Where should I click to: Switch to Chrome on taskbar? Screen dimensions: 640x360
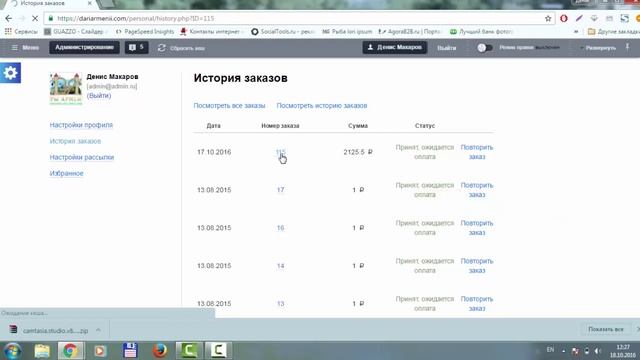coord(70,351)
